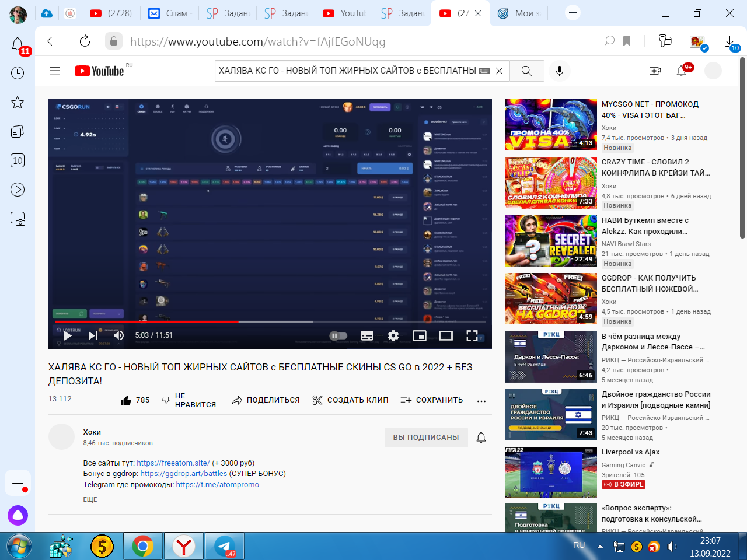Open the sidebar screenshot tool icon
The image size is (747, 560).
(18, 219)
